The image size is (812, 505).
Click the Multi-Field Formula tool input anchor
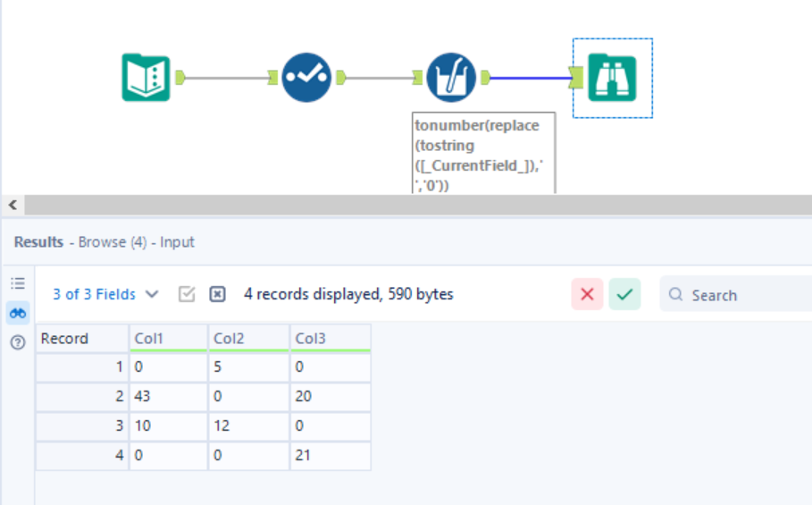[x=417, y=78]
